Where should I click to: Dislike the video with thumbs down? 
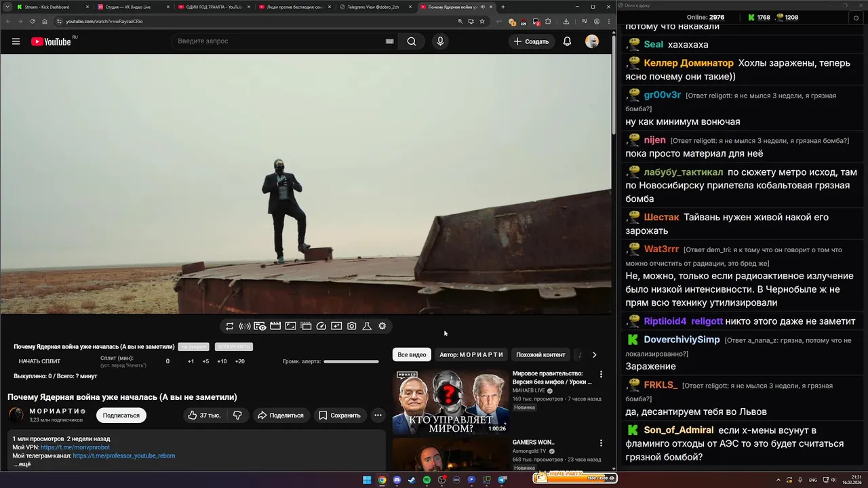237,415
